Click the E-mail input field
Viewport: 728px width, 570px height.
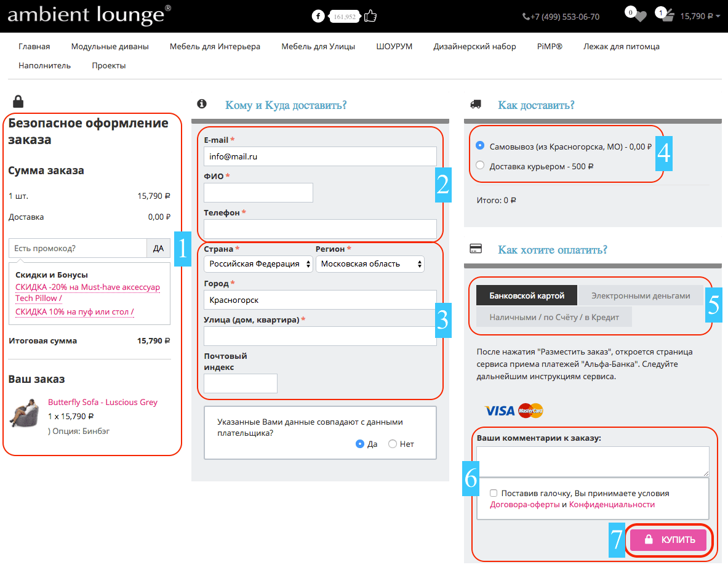pos(320,156)
